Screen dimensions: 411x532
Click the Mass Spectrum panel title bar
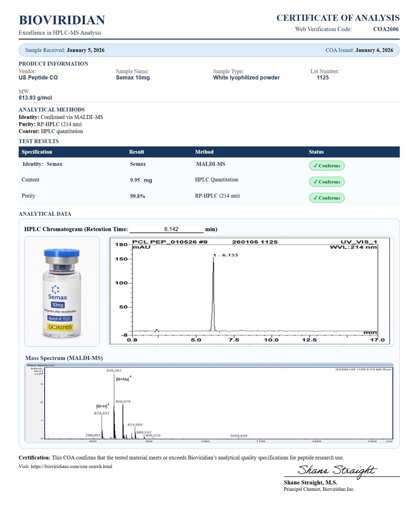(209, 365)
